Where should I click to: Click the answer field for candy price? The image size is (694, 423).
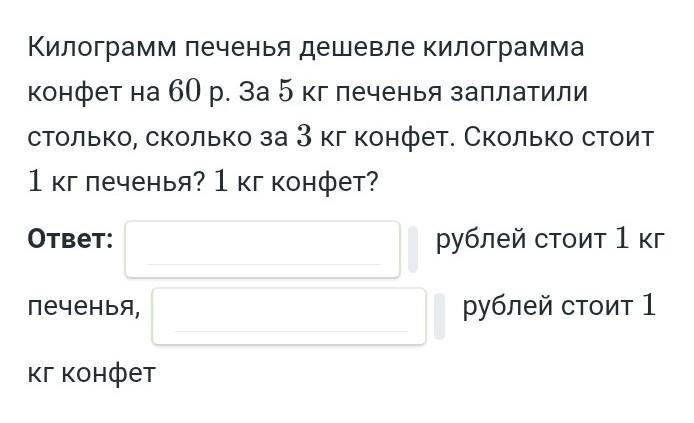[x=288, y=315]
